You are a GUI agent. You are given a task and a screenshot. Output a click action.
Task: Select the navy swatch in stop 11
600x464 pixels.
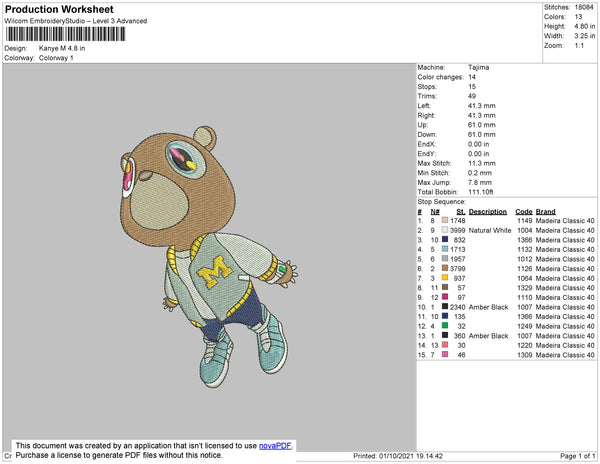tap(445, 316)
